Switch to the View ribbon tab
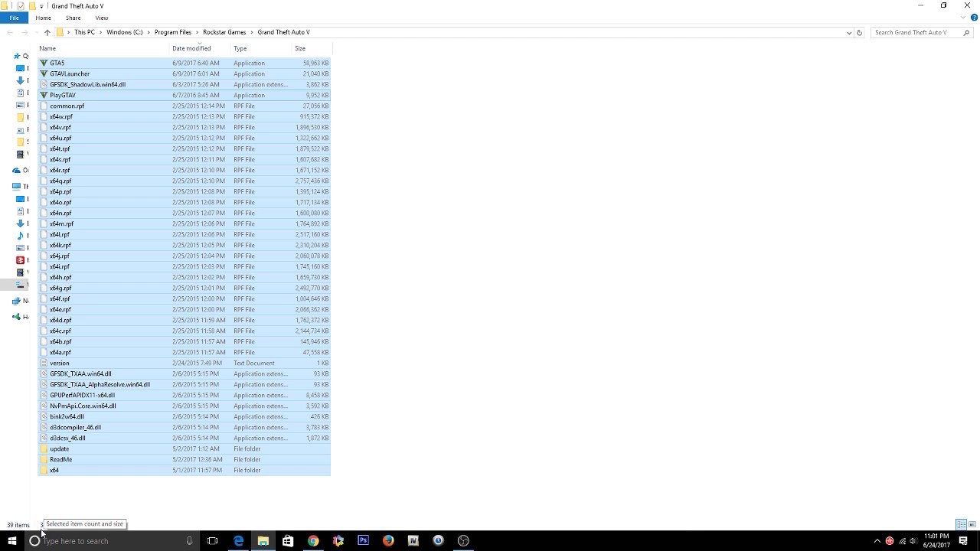 [x=101, y=18]
